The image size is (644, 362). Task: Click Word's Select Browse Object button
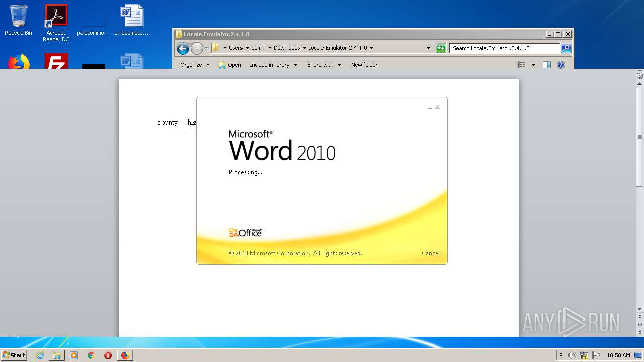tap(640, 325)
